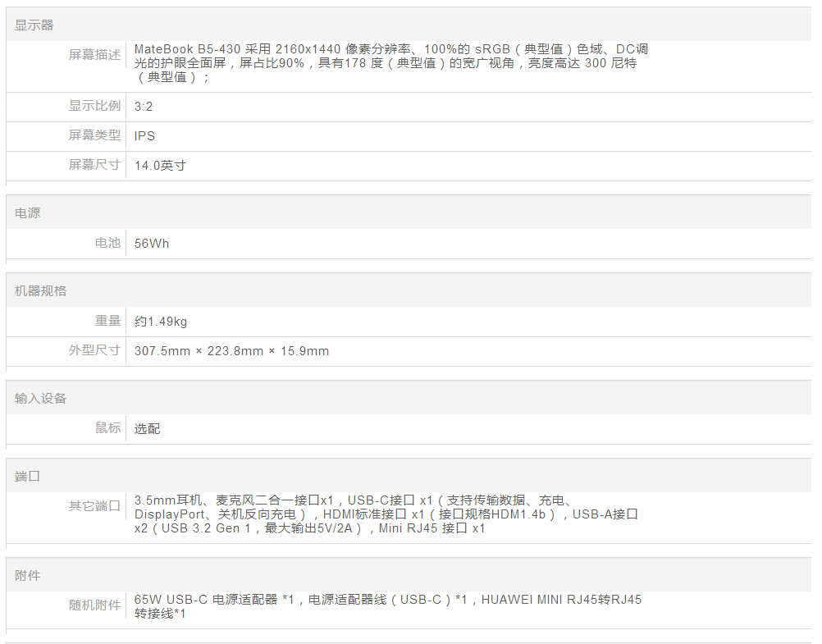The width and height of the screenshot is (822, 644).
Task: Select the 显示比例 row label
Action: coord(94,106)
